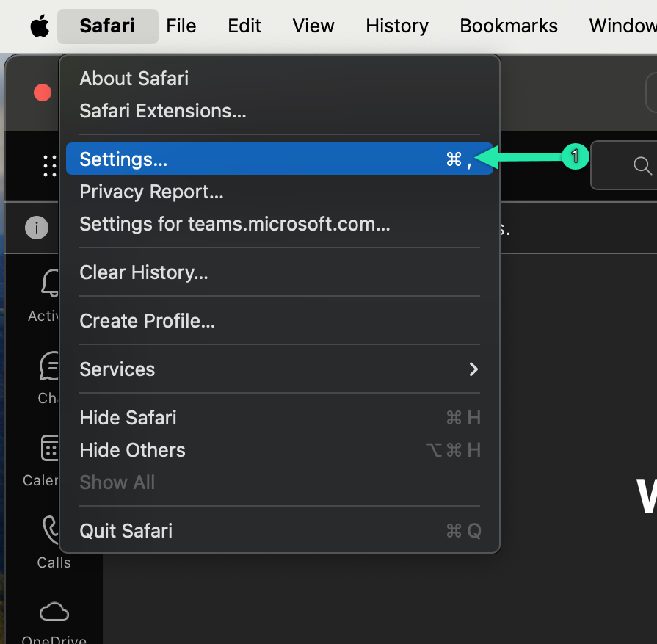Open the View menu

point(313,26)
